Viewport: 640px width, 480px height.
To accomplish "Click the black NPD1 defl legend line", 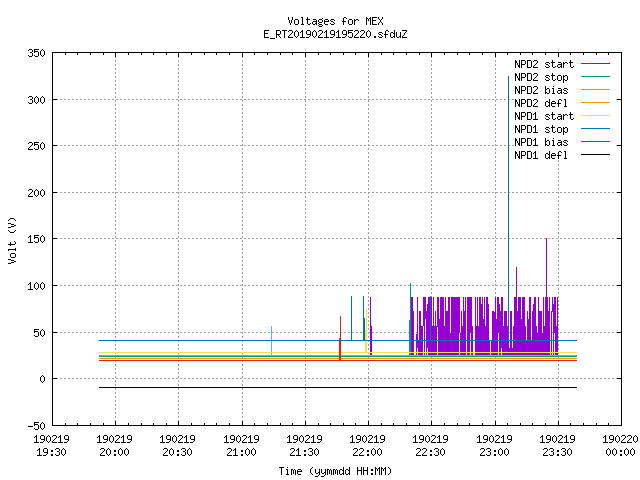I will (595, 155).
